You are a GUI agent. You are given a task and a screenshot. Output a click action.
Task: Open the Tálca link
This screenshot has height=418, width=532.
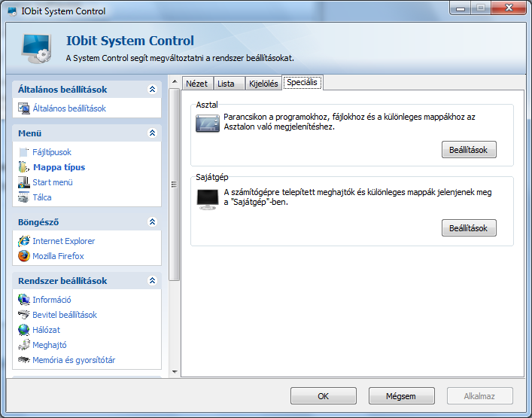pos(42,197)
